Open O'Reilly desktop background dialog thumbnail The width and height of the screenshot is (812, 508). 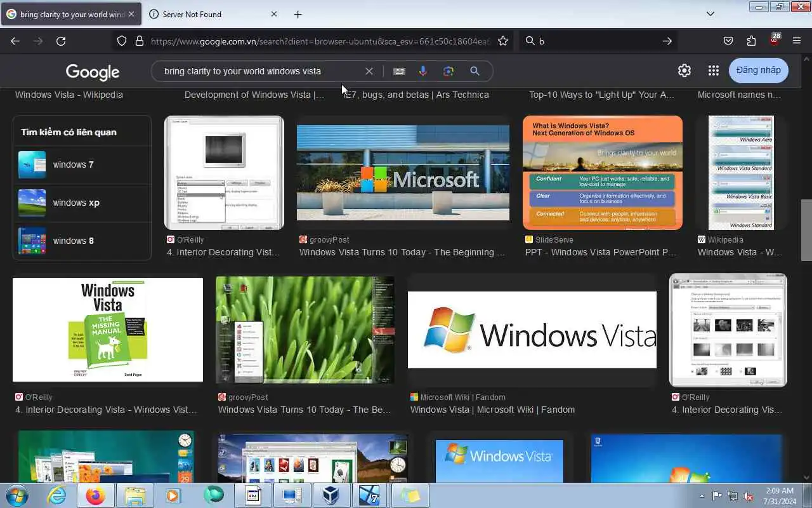coord(728,330)
